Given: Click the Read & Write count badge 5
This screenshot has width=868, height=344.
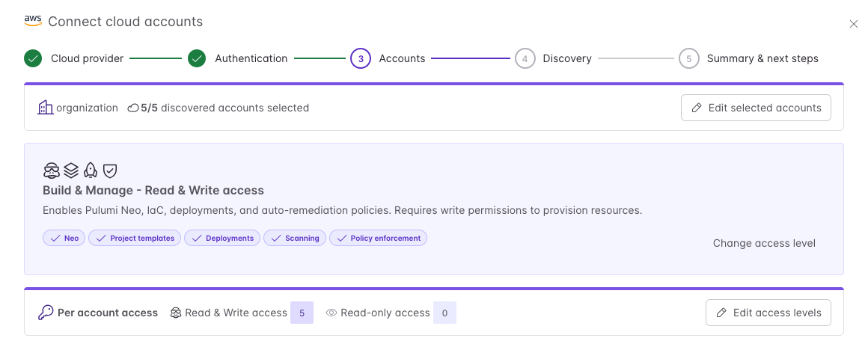Looking at the screenshot, I should [x=302, y=313].
